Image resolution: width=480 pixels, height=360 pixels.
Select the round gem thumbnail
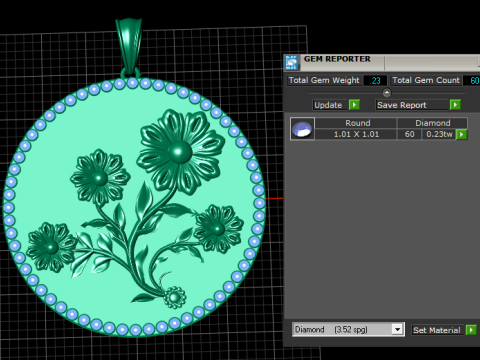point(302,129)
